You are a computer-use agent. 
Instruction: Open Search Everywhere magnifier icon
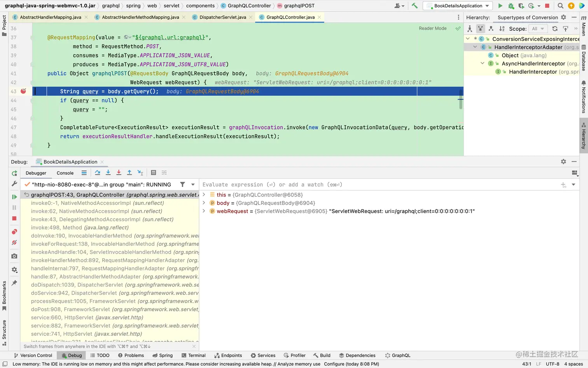(560, 6)
